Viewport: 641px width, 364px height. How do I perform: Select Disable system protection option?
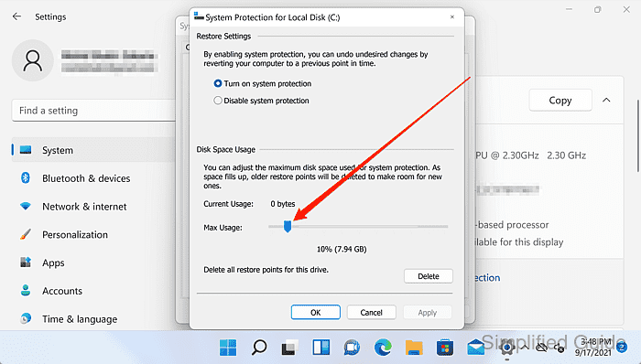(x=218, y=101)
